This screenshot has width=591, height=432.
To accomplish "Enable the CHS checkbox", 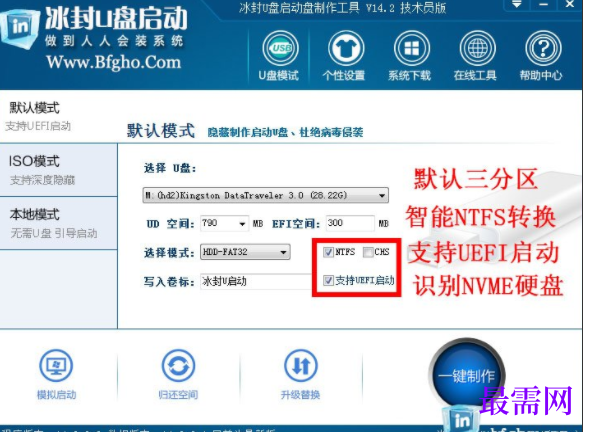I will tap(368, 252).
